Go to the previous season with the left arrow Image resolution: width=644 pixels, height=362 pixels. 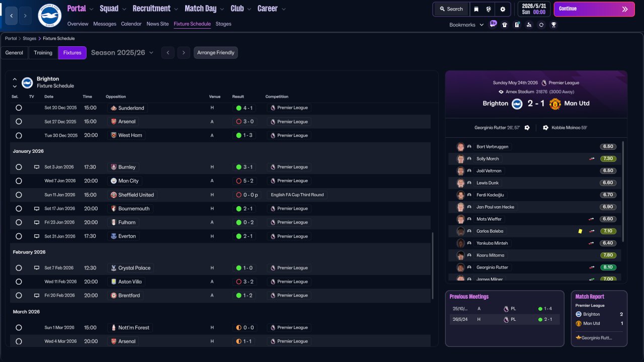tap(168, 53)
